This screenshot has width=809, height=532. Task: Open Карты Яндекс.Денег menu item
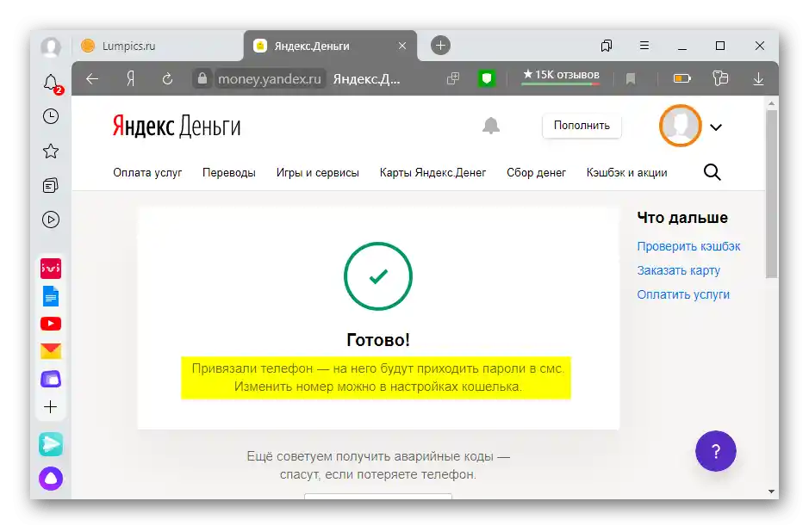click(x=433, y=173)
